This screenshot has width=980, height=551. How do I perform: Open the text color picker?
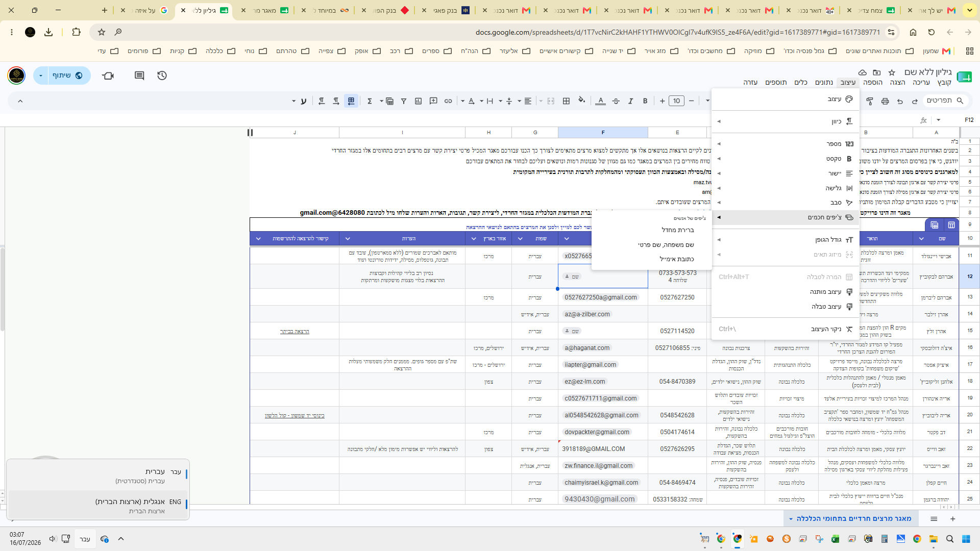tap(601, 101)
